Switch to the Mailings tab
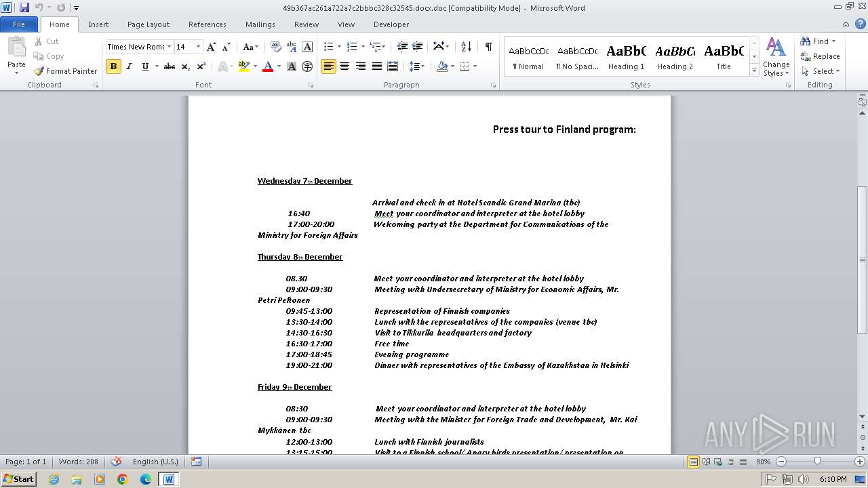 [260, 24]
